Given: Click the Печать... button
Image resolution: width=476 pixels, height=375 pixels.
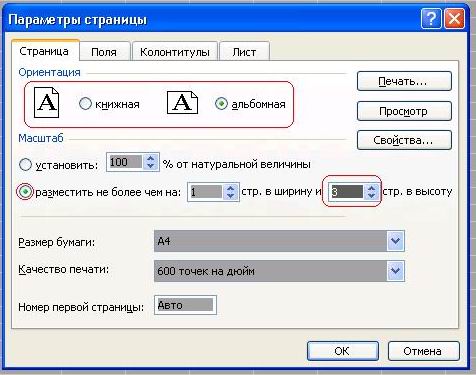Looking at the screenshot, I should pyautogui.click(x=404, y=81).
